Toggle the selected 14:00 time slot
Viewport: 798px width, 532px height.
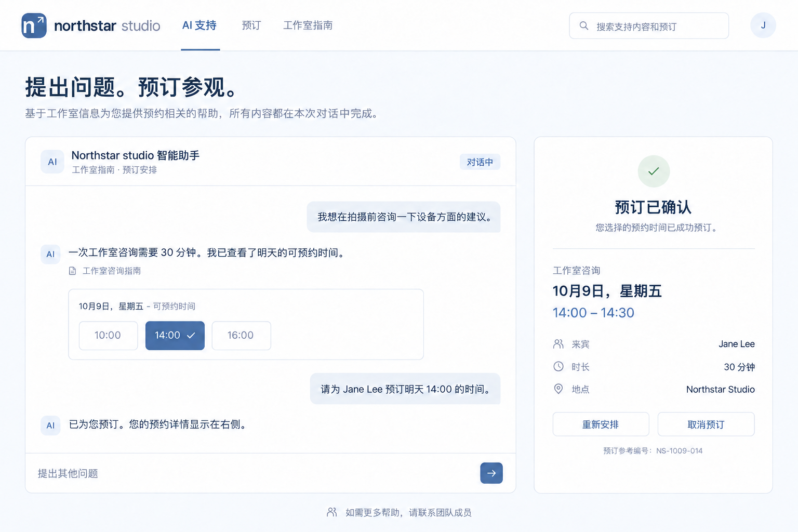coord(175,336)
